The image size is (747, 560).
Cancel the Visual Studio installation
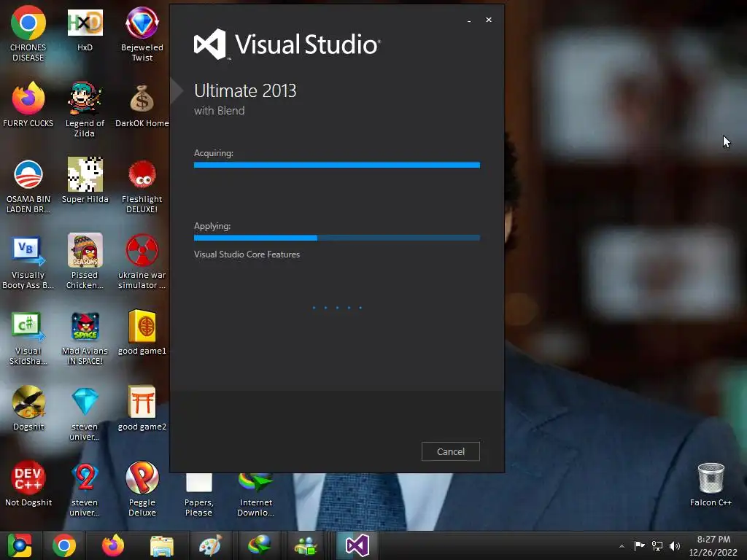[x=450, y=451]
